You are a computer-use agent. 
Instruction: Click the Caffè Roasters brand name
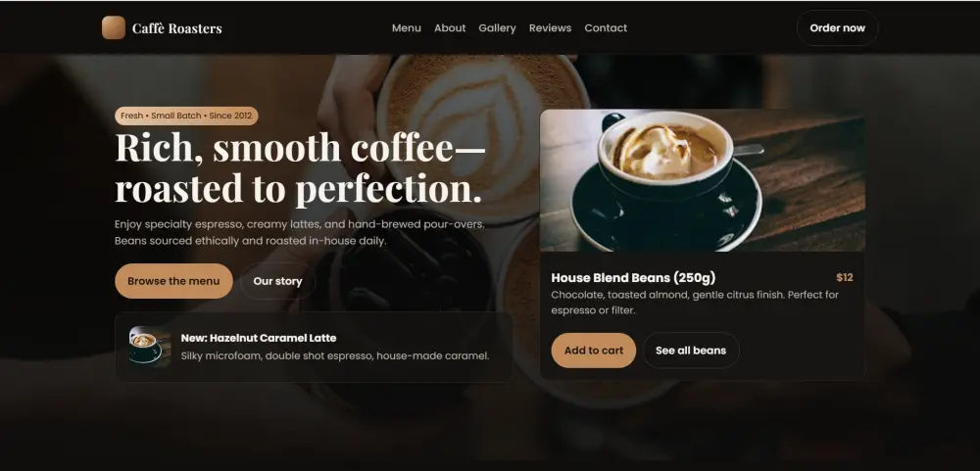pyautogui.click(x=176, y=28)
